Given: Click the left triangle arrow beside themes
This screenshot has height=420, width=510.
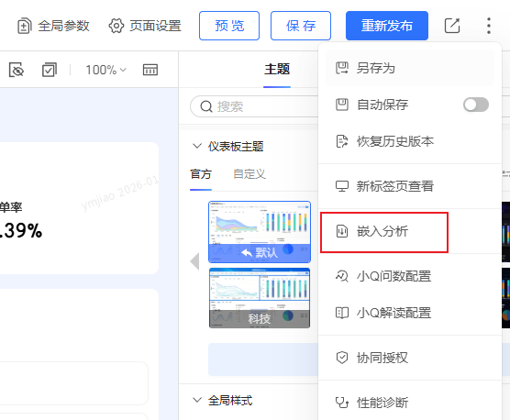Looking at the screenshot, I should 194,260.
